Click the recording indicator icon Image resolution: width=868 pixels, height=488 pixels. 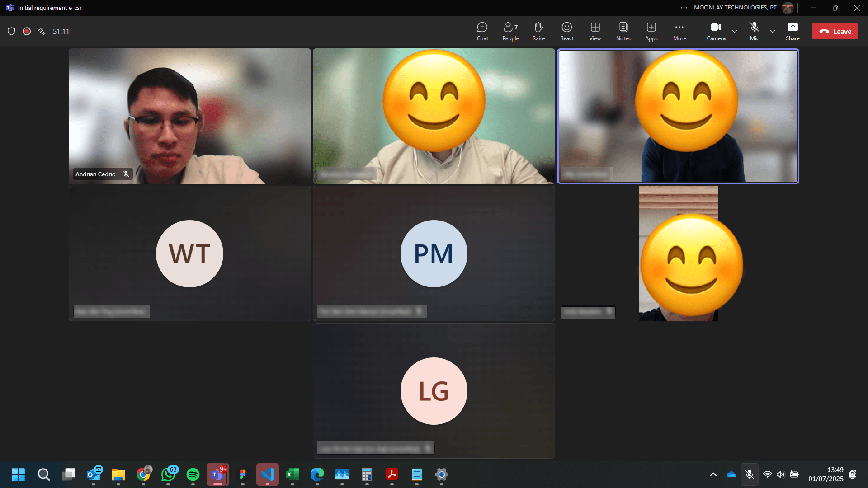coord(27,31)
